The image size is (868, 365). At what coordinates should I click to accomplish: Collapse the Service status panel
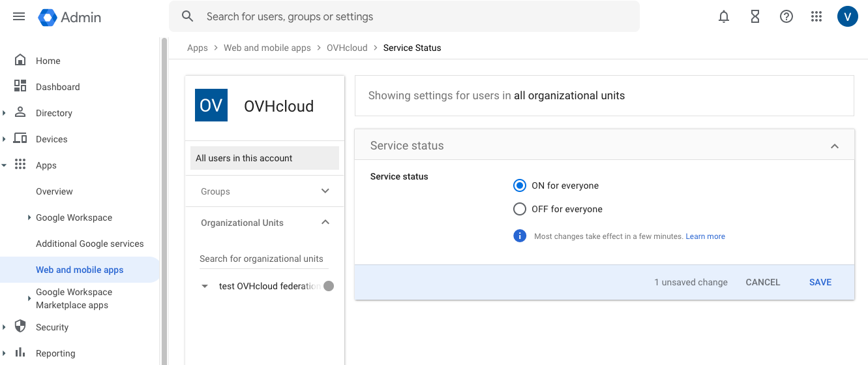834,146
